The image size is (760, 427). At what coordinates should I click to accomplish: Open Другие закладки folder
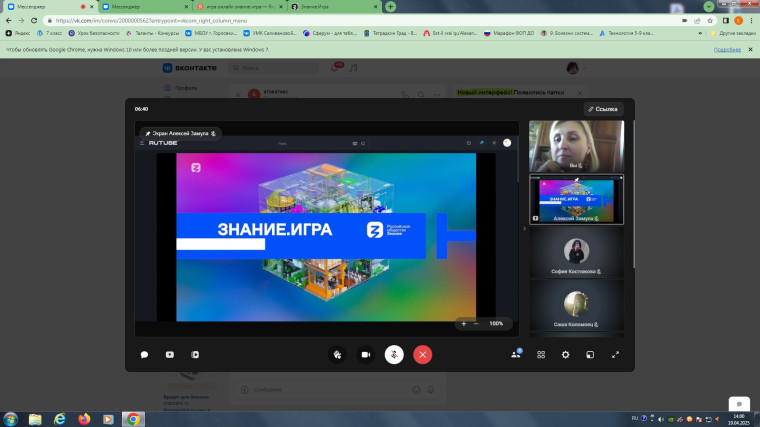coord(733,33)
